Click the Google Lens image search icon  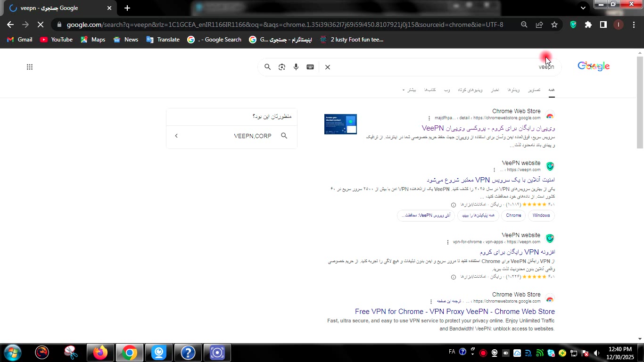point(282,67)
